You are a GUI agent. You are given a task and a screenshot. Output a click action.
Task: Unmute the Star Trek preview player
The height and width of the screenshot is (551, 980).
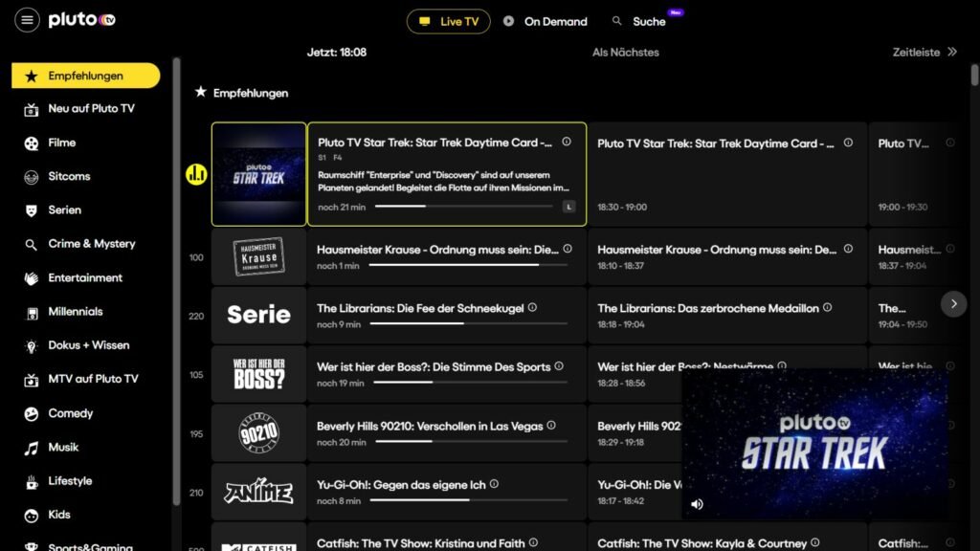click(698, 503)
